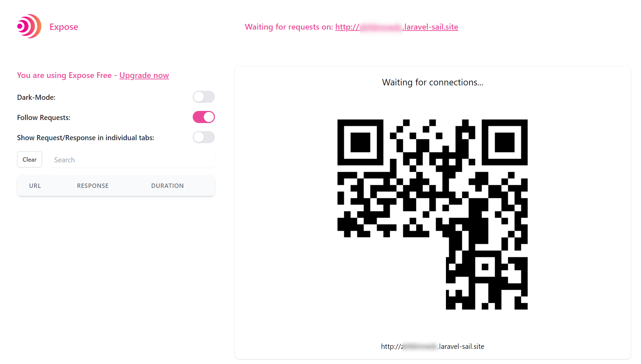Click the Dark-Mode label text
641x364 pixels.
pyautogui.click(x=36, y=97)
